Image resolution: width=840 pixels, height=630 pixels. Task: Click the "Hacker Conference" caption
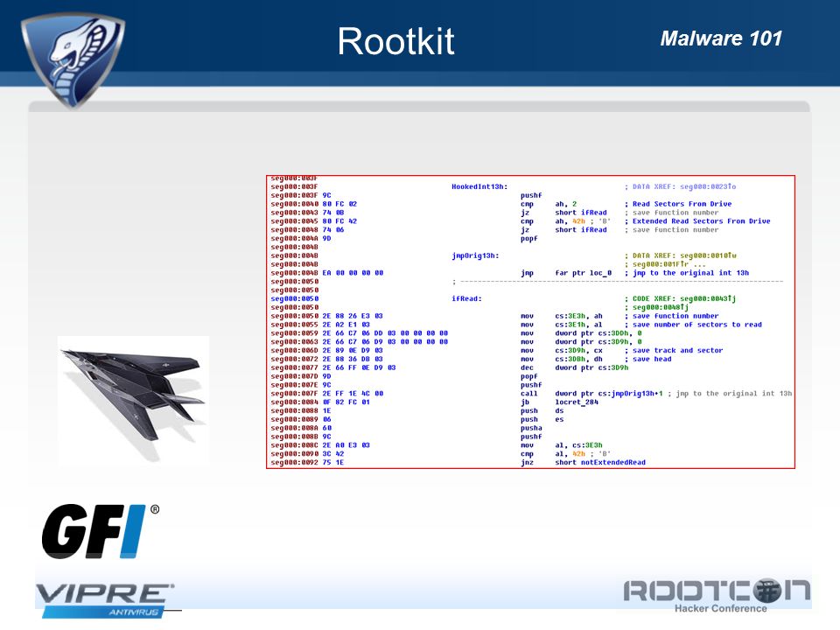tap(720, 609)
